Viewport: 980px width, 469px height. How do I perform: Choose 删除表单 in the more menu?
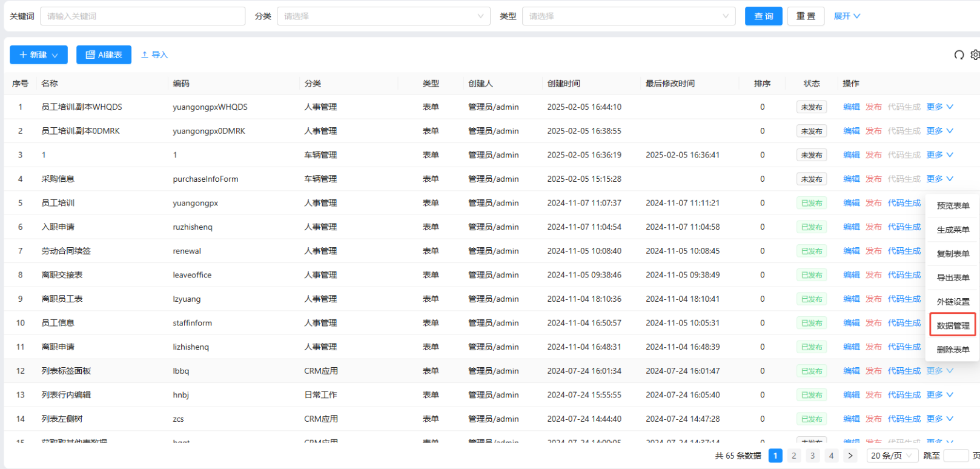[x=953, y=350]
